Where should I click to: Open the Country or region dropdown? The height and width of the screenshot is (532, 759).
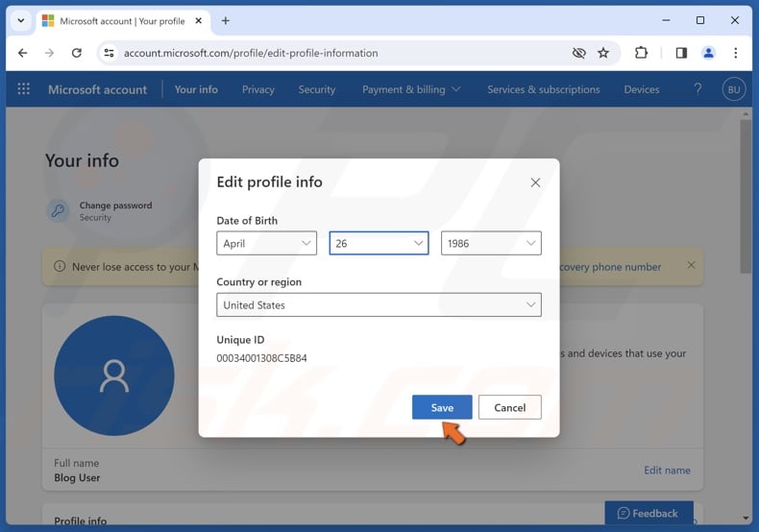click(x=379, y=304)
